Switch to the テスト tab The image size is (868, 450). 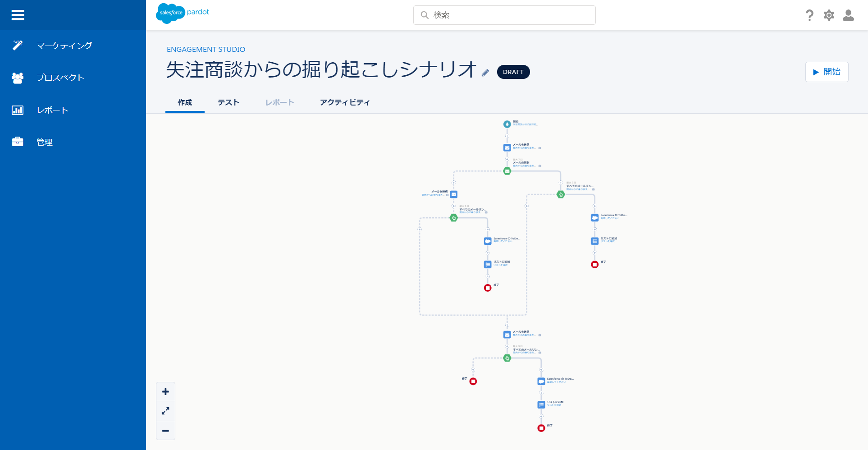tap(228, 102)
